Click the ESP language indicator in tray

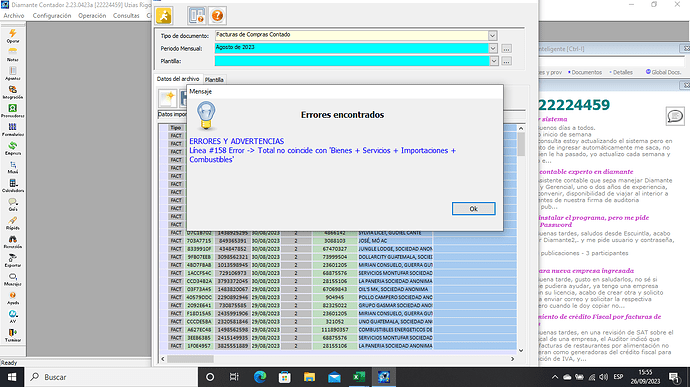(x=618, y=377)
